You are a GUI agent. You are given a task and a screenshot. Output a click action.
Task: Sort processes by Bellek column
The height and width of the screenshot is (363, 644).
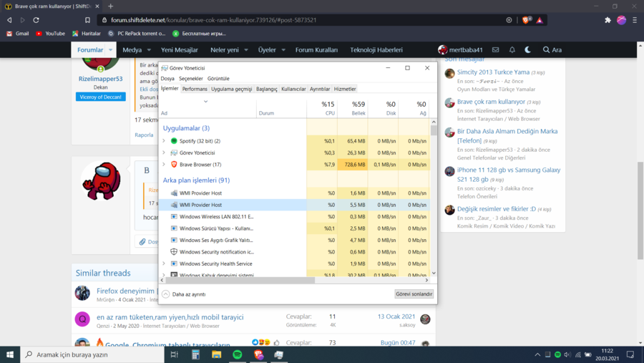click(x=353, y=108)
